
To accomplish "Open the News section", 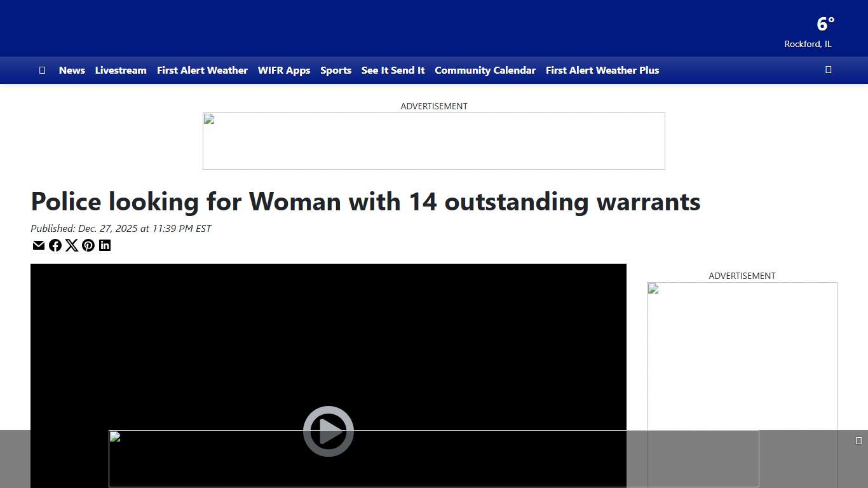I will 72,70.
